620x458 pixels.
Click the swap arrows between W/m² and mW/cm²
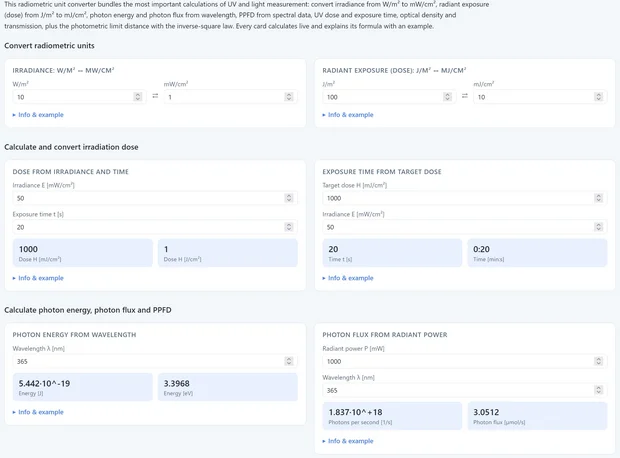[x=155, y=96]
